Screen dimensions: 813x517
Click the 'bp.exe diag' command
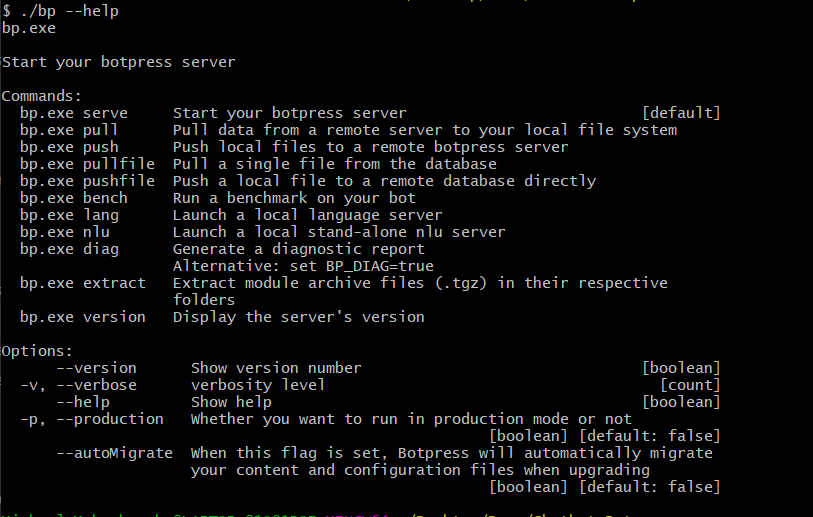point(69,249)
